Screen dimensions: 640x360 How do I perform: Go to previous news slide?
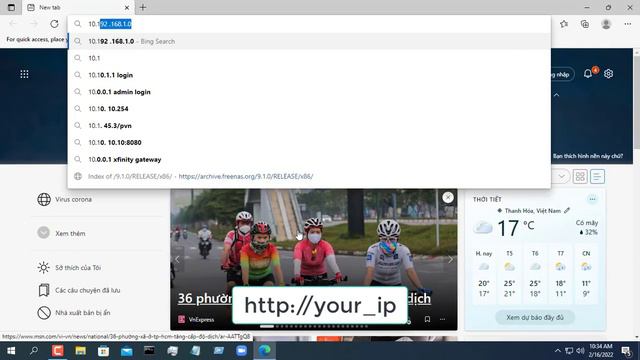pyautogui.click(x=177, y=259)
